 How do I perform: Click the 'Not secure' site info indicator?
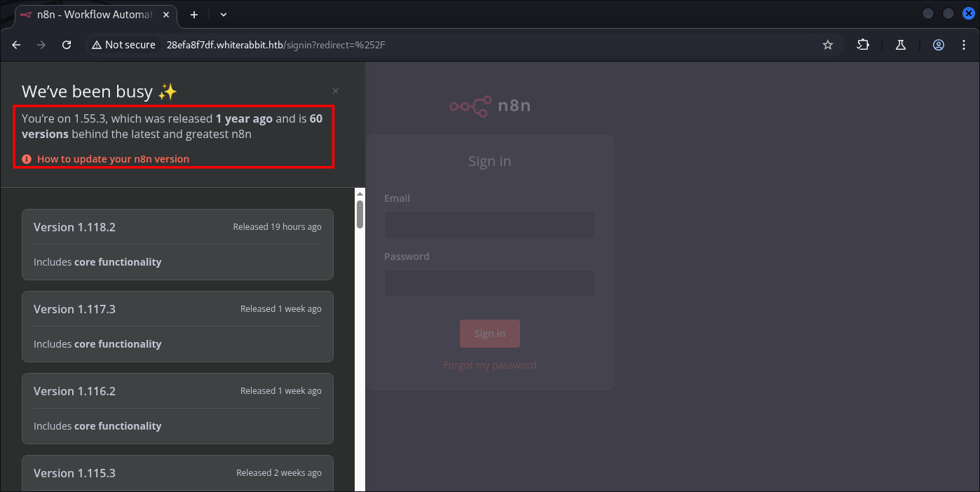point(123,45)
